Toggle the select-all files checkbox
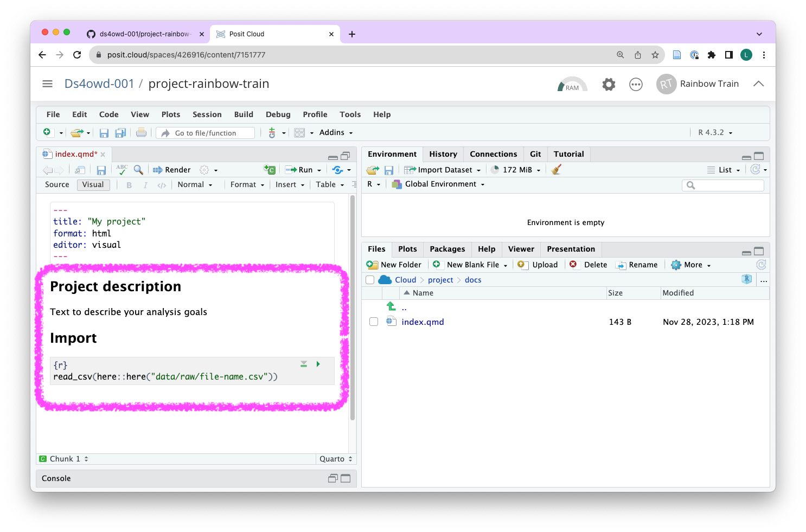The height and width of the screenshot is (532, 806). pyautogui.click(x=370, y=280)
